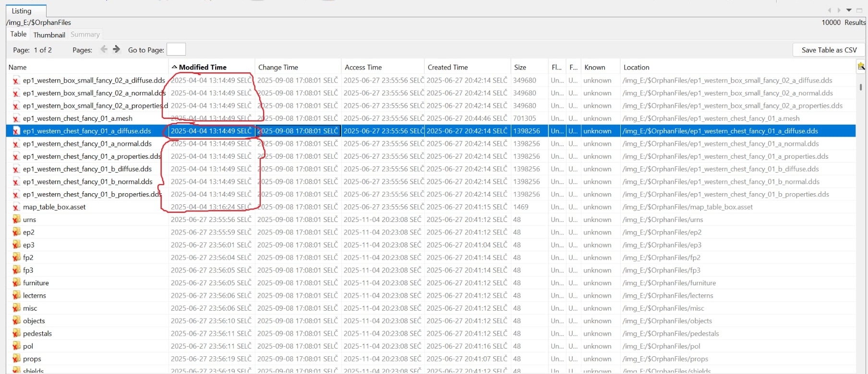This screenshot has width=868, height=374.
Task: Click size value 701305 in the mesh row
Action: [524, 118]
